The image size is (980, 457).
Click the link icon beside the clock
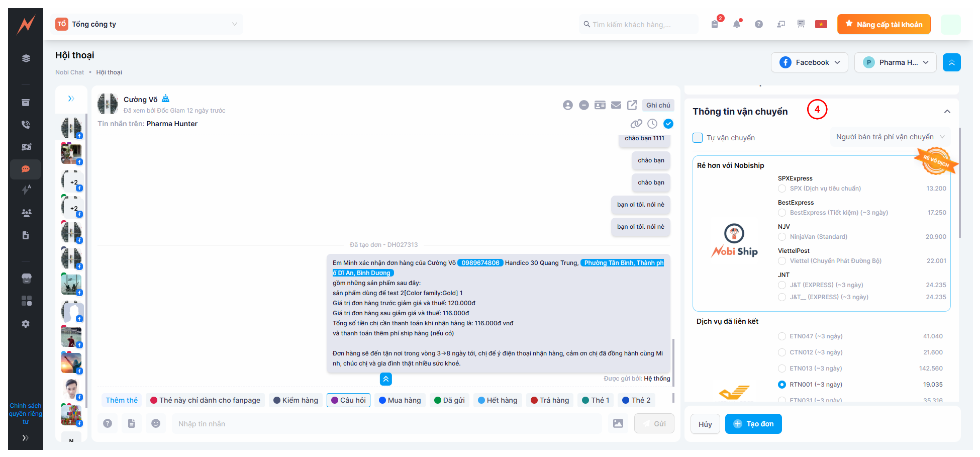pos(636,124)
